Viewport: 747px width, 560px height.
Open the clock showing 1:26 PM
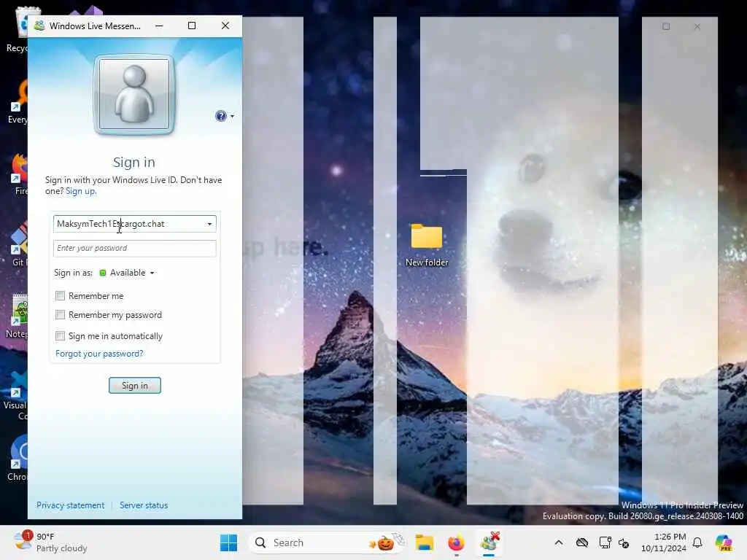(x=664, y=542)
